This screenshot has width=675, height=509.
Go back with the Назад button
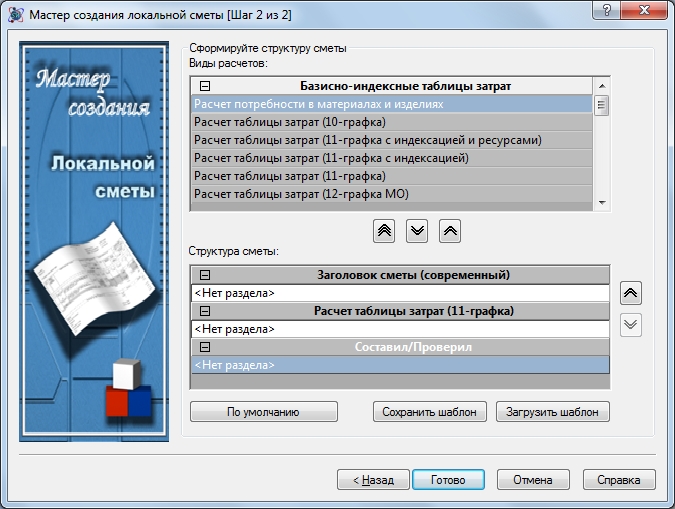[373, 480]
